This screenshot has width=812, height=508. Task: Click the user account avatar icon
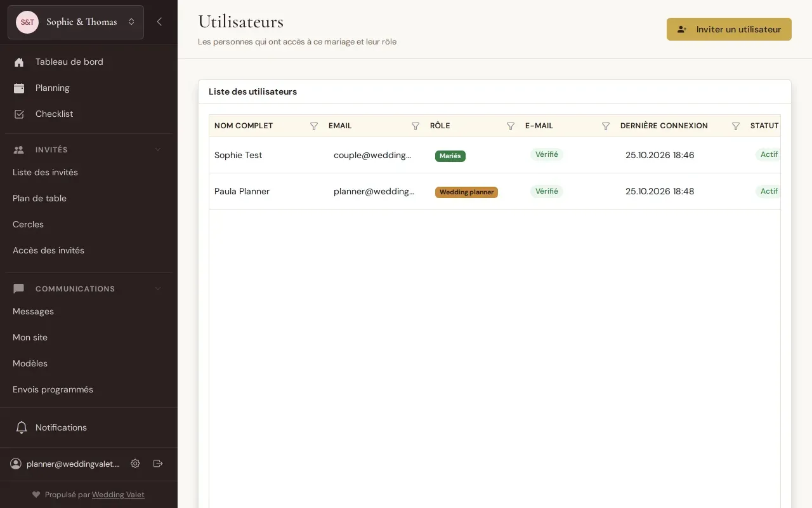pyautogui.click(x=16, y=464)
